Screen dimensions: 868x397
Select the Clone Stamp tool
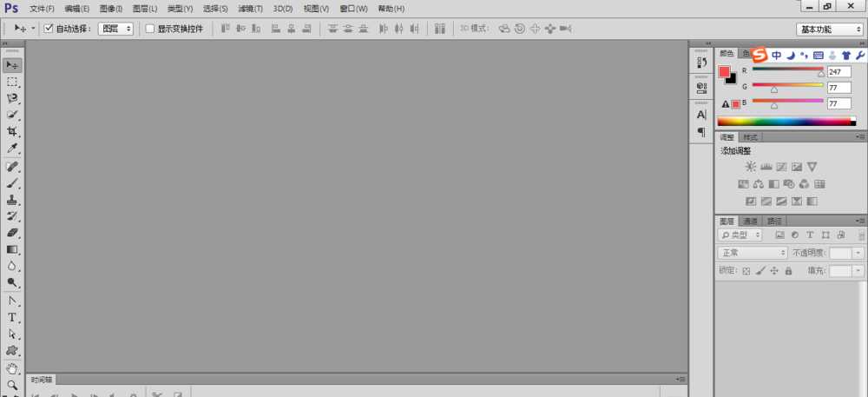(x=12, y=199)
